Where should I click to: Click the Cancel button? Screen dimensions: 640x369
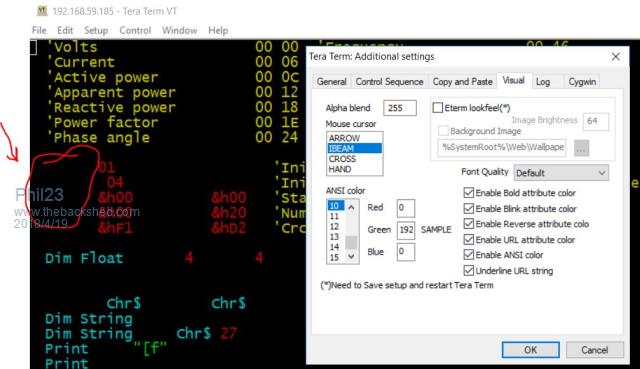click(595, 350)
